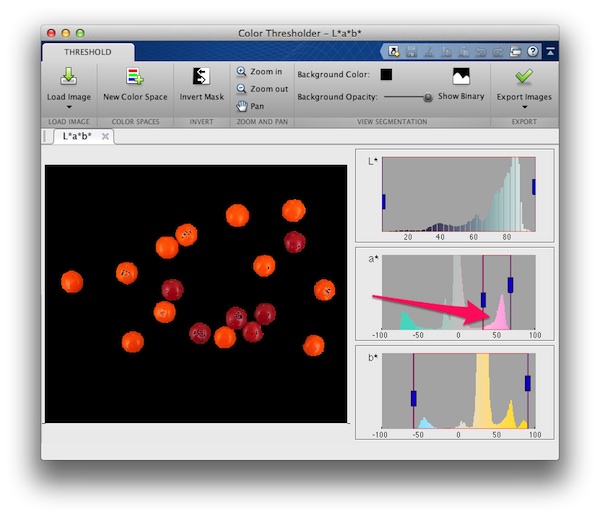Screen dimensions: 600x517
Task: Select the Zoom out tool
Action: pyautogui.click(x=261, y=89)
